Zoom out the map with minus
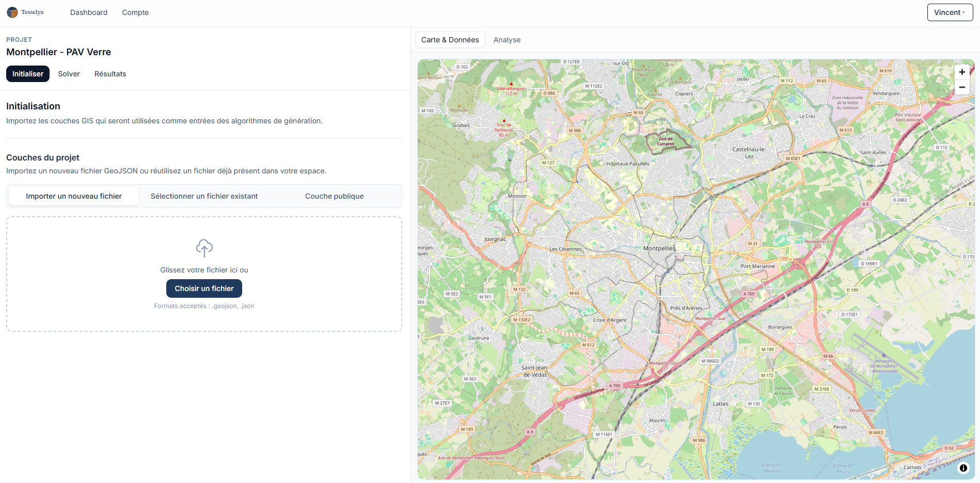 pyautogui.click(x=962, y=87)
